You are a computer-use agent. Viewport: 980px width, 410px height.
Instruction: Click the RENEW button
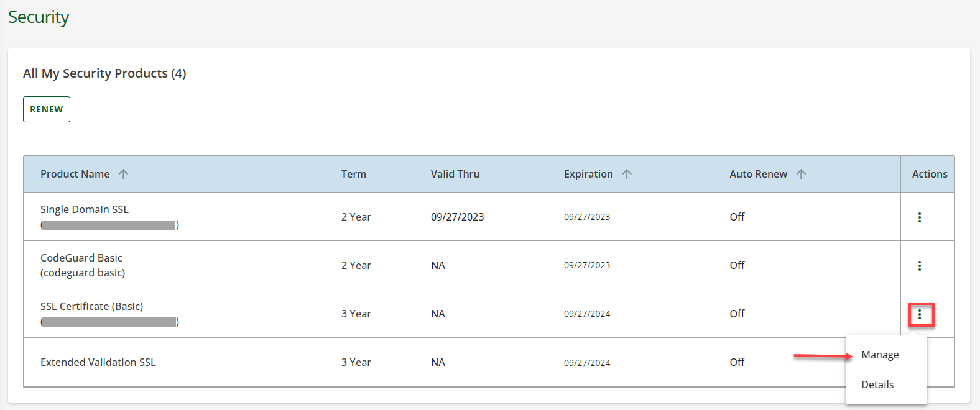pyautogui.click(x=47, y=109)
